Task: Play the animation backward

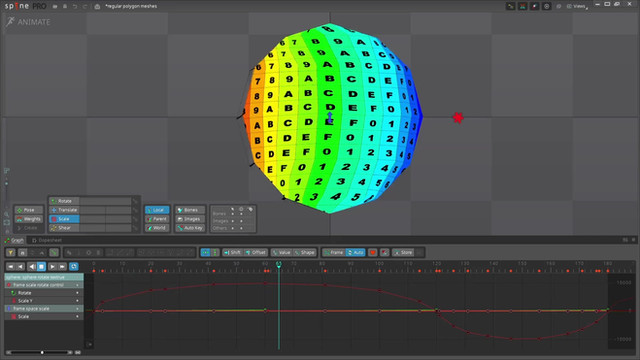Action: pyautogui.click(x=32, y=267)
